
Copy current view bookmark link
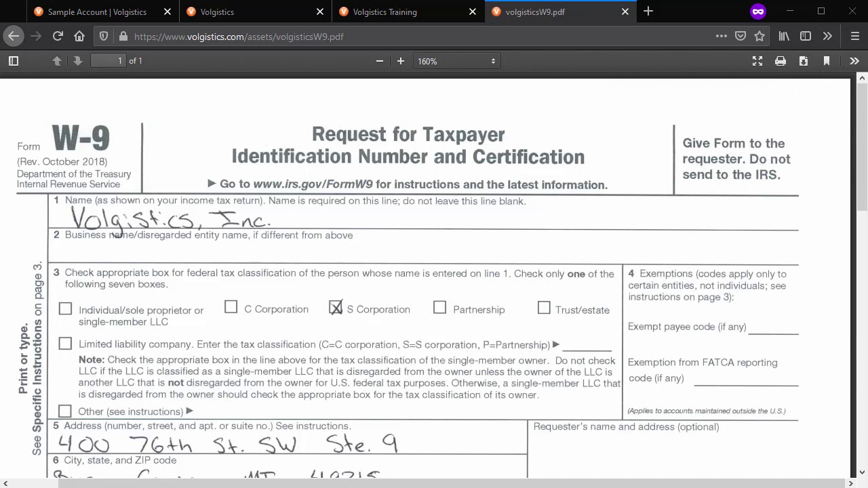[x=827, y=61]
